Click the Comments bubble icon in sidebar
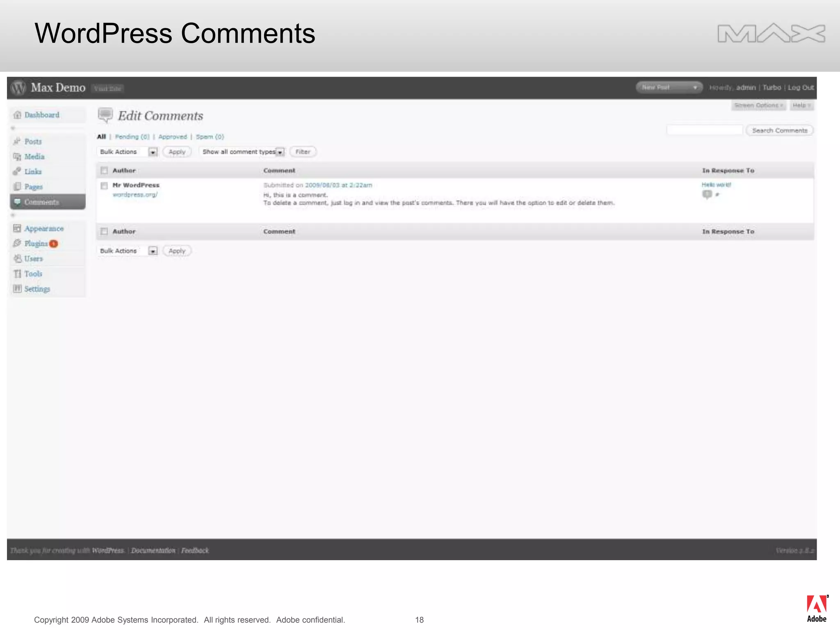This screenshot has height=630, width=840. pos(17,202)
